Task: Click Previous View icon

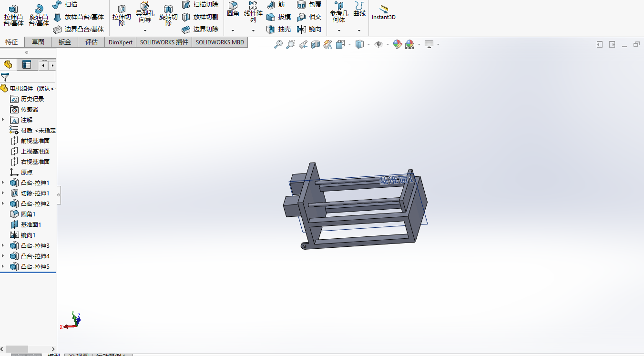Action: pos(303,44)
